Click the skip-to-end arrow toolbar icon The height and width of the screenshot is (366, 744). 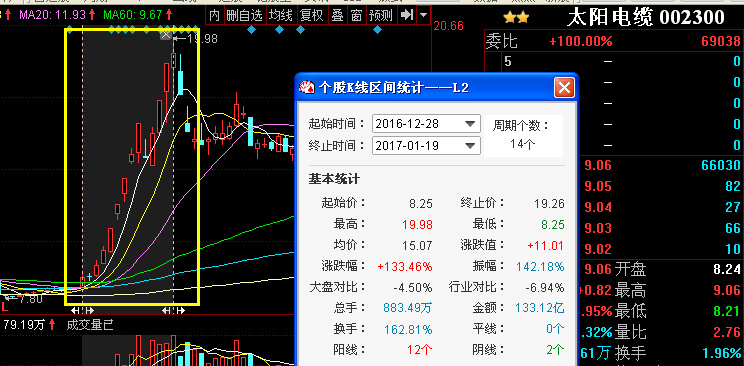coord(406,15)
